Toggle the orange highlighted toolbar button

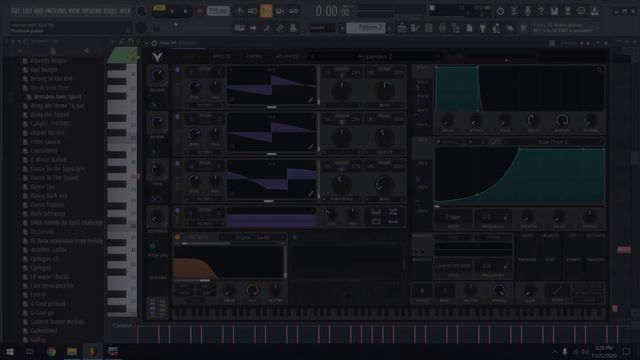[266, 11]
